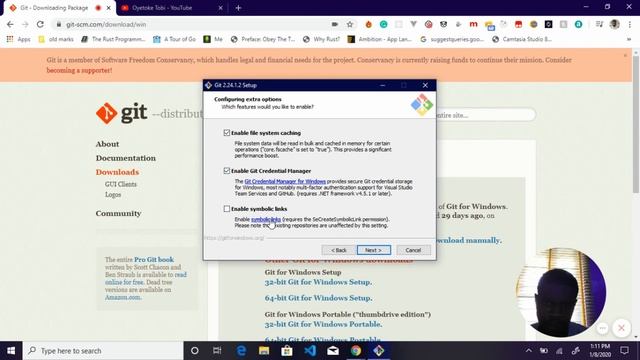Open About page on git site
The width and height of the screenshot is (640, 360).
(x=107, y=144)
